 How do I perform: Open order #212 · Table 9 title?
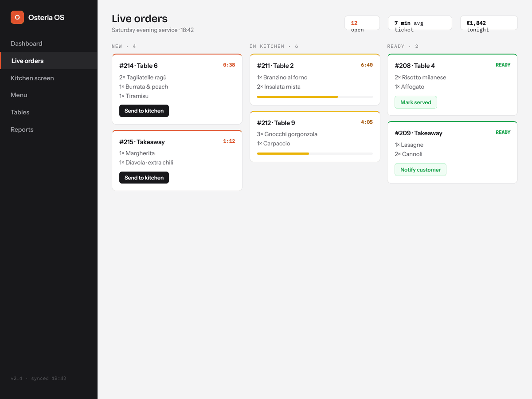click(x=276, y=123)
